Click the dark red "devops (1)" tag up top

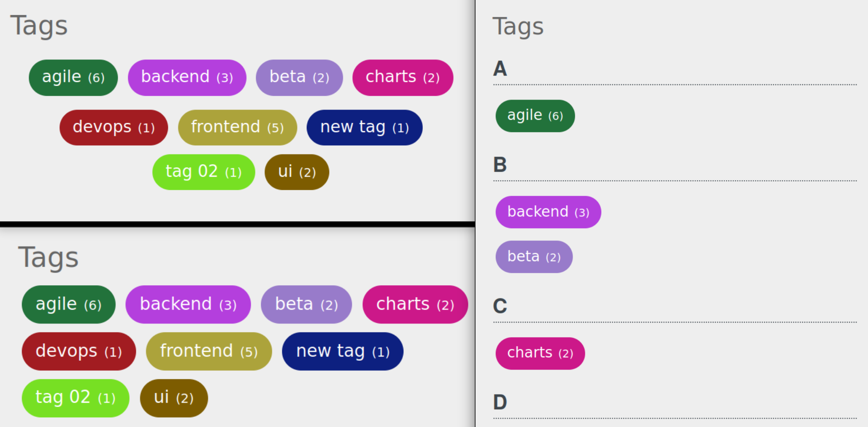click(113, 127)
